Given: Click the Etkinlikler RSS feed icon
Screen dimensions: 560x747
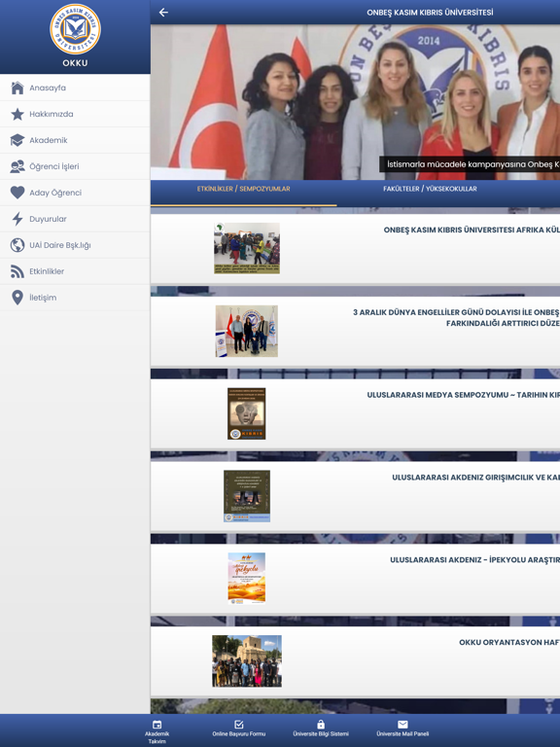Looking at the screenshot, I should coord(17,271).
